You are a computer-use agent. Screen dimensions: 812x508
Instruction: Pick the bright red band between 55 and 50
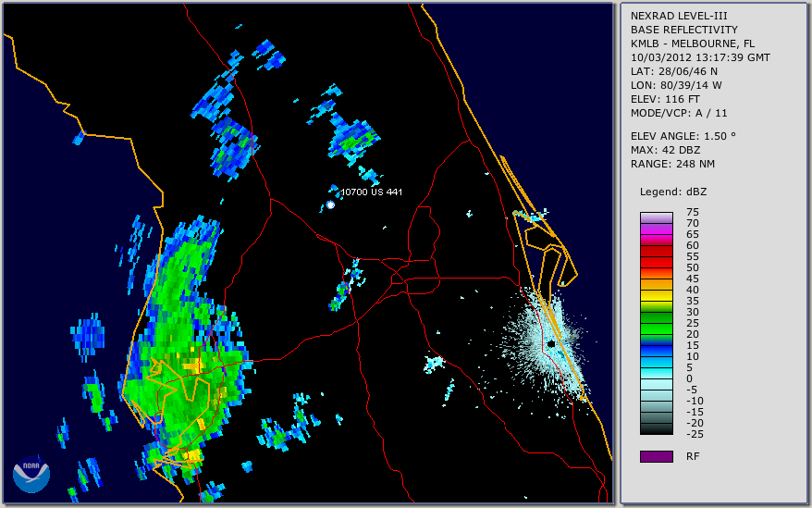point(656,262)
